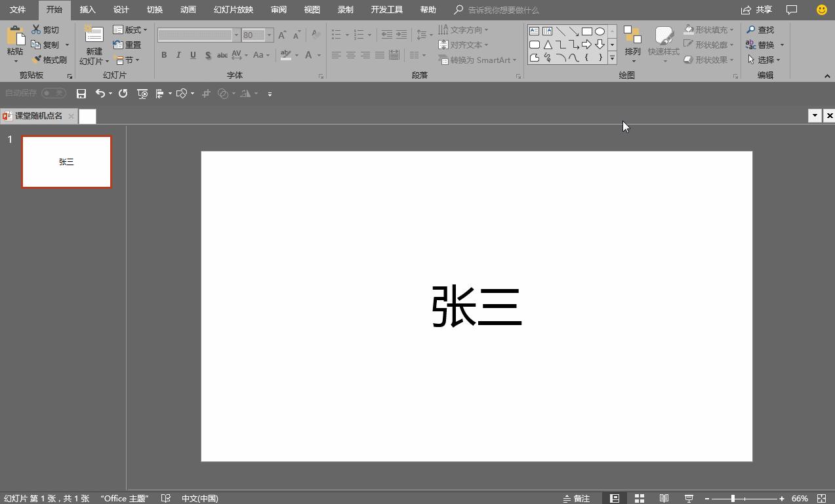Viewport: 835px width, 504px height.
Task: Open the Find (查找) tool in the ribbon
Action: click(762, 29)
